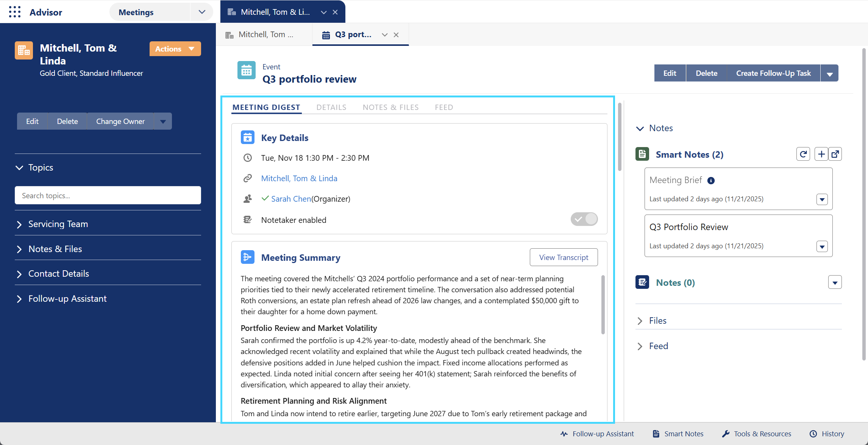The width and height of the screenshot is (868, 445).
Task: Select the DETAILS tab of the event
Action: click(331, 107)
